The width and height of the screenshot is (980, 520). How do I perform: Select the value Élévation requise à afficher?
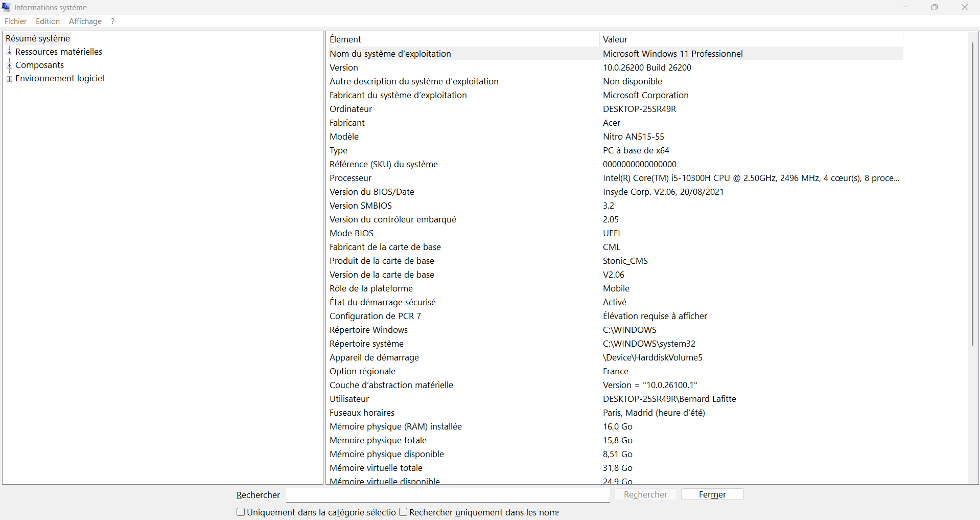click(x=655, y=316)
